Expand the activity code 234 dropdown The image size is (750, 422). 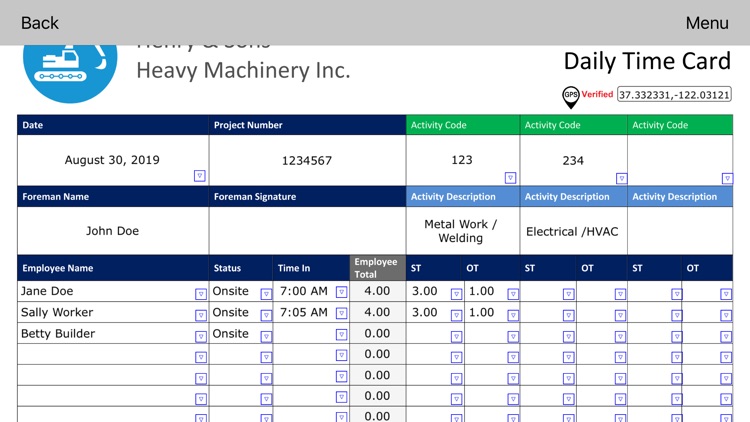(x=621, y=178)
